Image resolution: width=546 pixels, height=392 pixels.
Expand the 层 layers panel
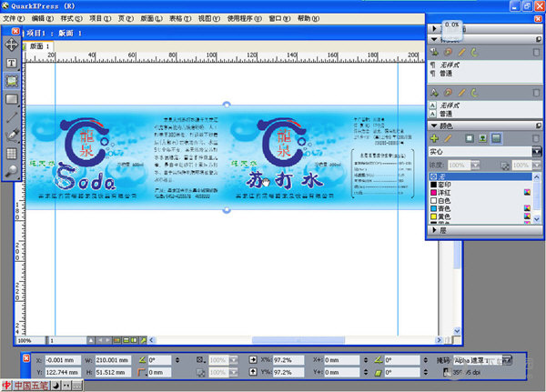(433, 231)
